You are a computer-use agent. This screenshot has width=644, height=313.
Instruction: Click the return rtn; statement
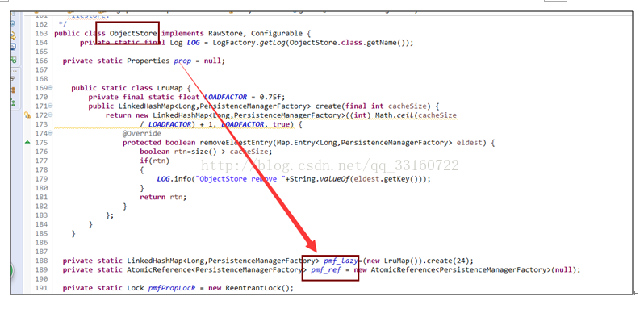coord(163,197)
